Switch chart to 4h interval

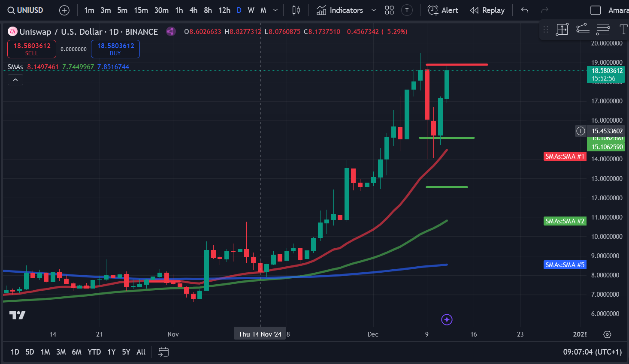193,10
